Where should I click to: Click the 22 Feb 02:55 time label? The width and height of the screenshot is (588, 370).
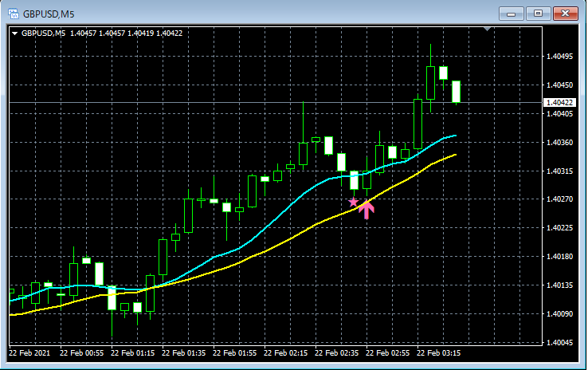click(387, 353)
